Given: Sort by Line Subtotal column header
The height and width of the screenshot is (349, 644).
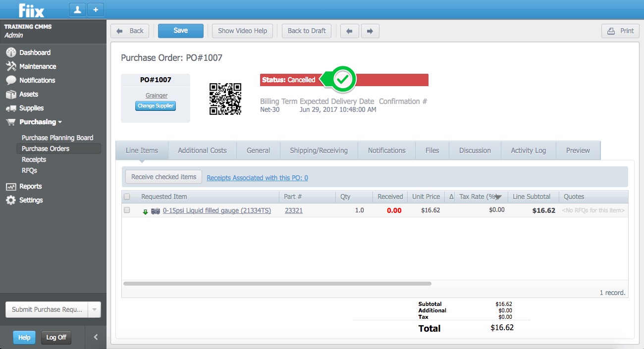Looking at the screenshot, I should 532,197.
